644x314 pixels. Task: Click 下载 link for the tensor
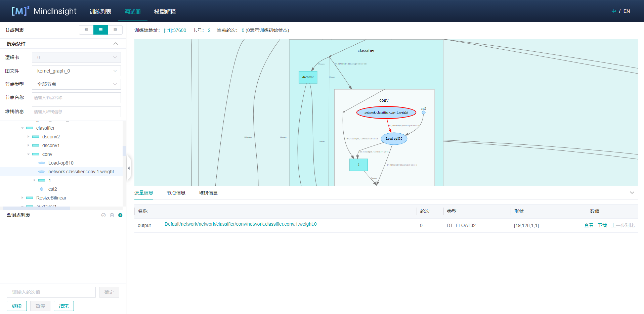click(x=602, y=225)
